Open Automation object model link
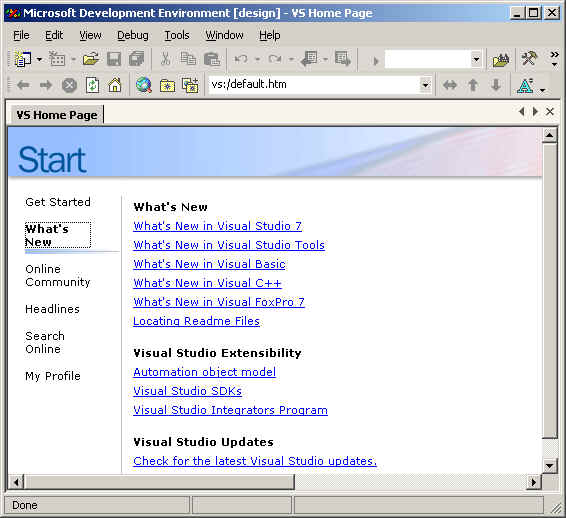The width and height of the screenshot is (566, 518). tap(204, 372)
